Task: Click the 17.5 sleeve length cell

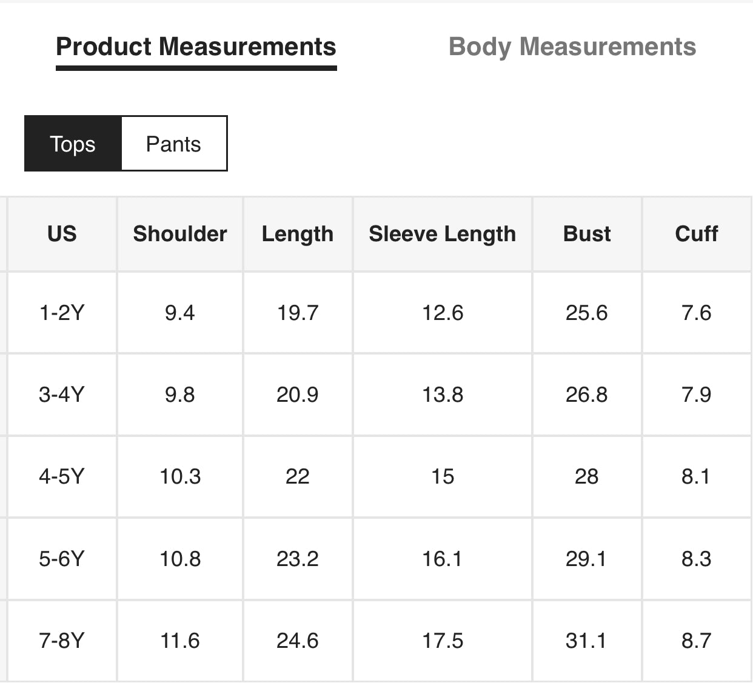Action: (x=443, y=641)
